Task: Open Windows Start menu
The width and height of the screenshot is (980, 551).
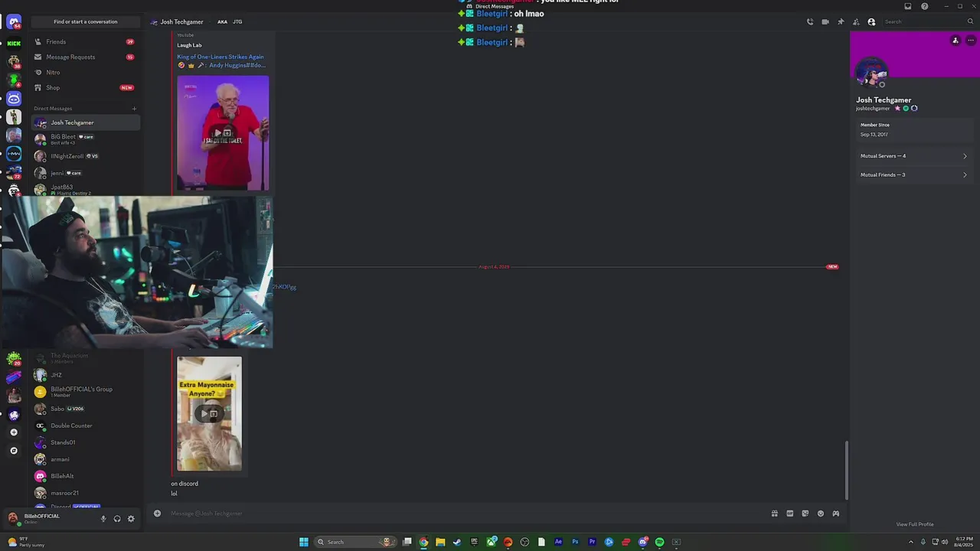Action: pos(304,542)
